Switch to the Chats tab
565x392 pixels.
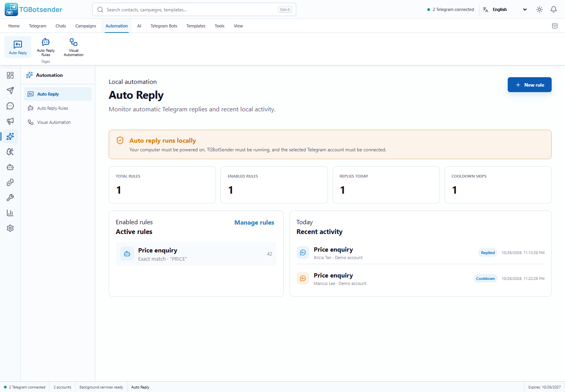(x=61, y=26)
